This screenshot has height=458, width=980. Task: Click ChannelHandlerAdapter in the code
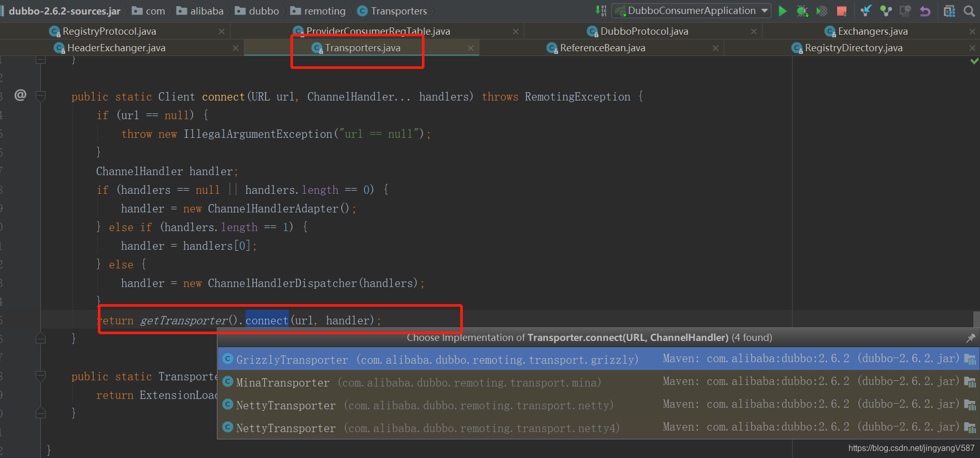pos(273,208)
